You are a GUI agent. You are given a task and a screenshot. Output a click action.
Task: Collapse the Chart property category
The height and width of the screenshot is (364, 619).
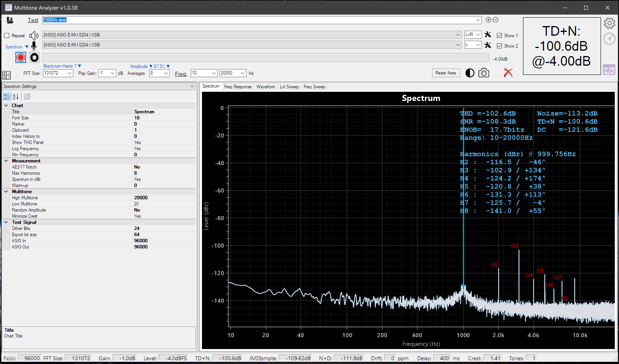click(x=6, y=106)
